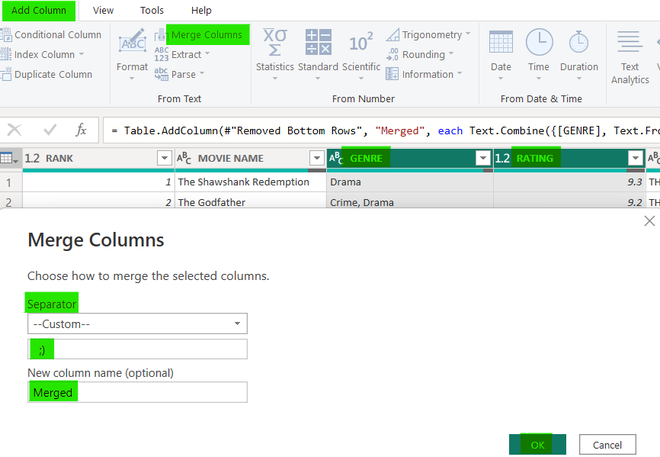Image resolution: width=660 pixels, height=457 pixels.
Task: Open the Extract dropdown
Action: 182,54
